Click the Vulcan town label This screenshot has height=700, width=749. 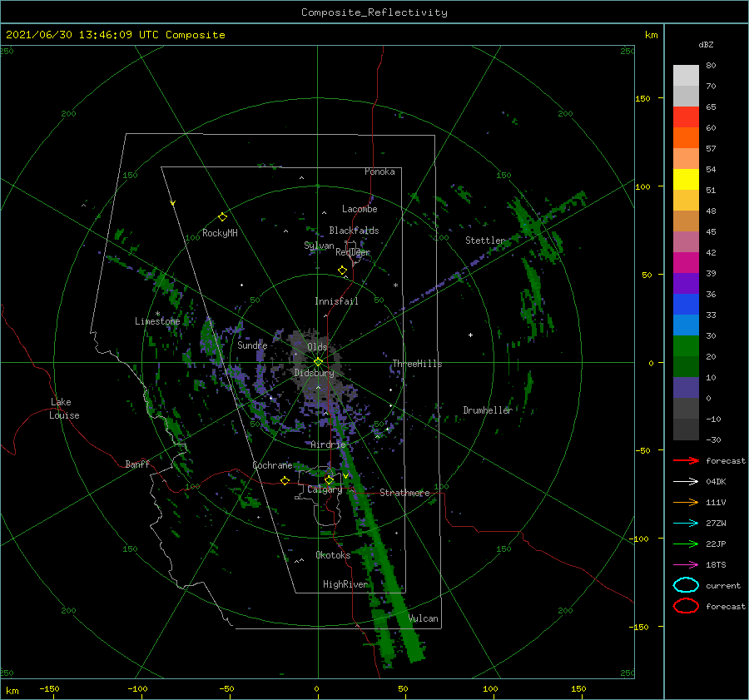[424, 618]
